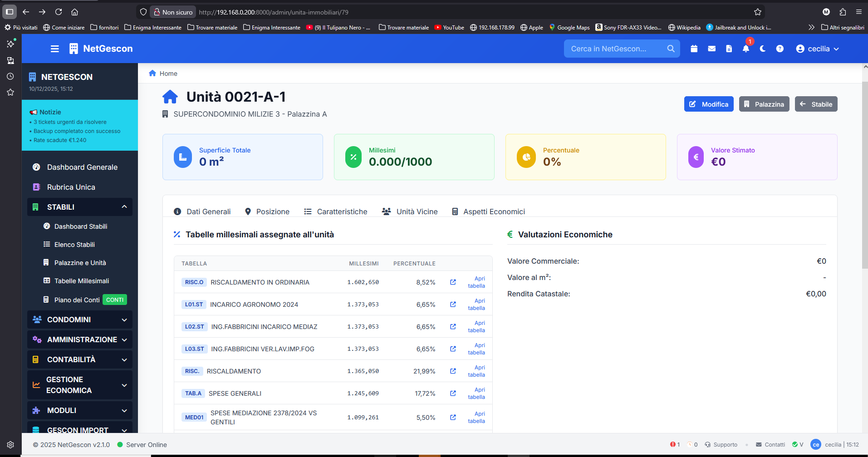Screen dimensions: 868x457
Task: Bookmark page with star icon in address bar
Action: (x=757, y=12)
